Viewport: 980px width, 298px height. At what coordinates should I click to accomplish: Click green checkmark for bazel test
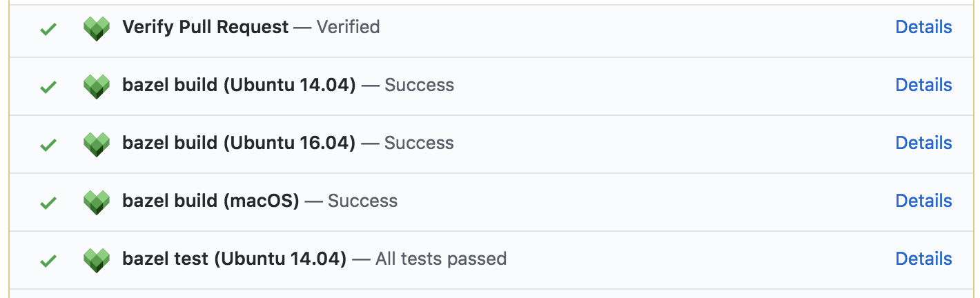(48, 261)
